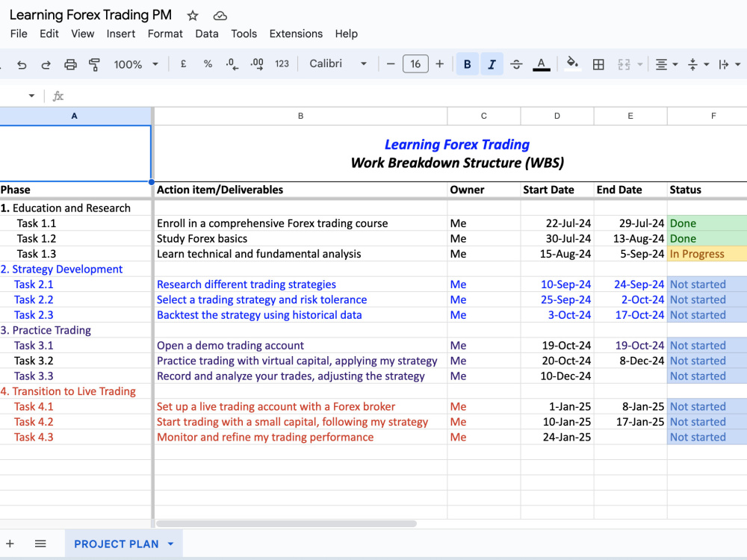Screen dimensions: 747x560
Task: Toggle Italic formatting
Action: 492,63
